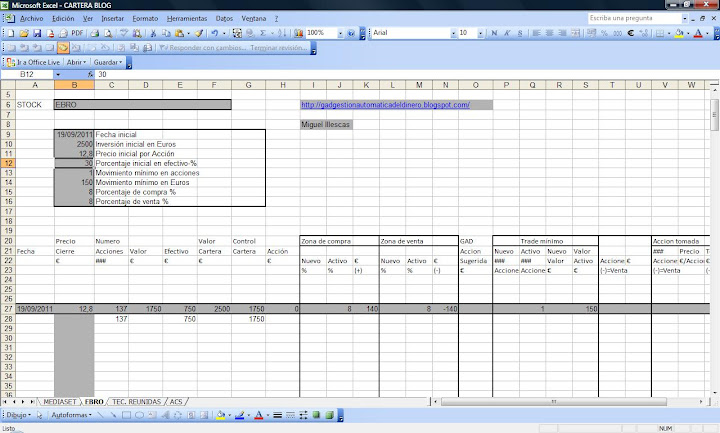Choose the select objects pointer tool

click(x=39, y=415)
